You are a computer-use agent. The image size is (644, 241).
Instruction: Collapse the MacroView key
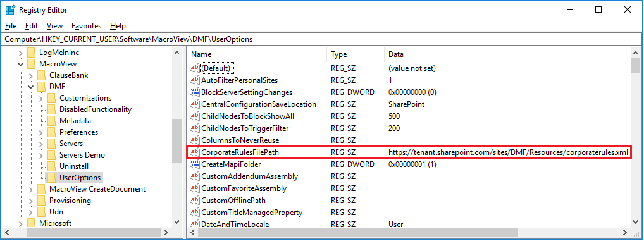coord(20,64)
